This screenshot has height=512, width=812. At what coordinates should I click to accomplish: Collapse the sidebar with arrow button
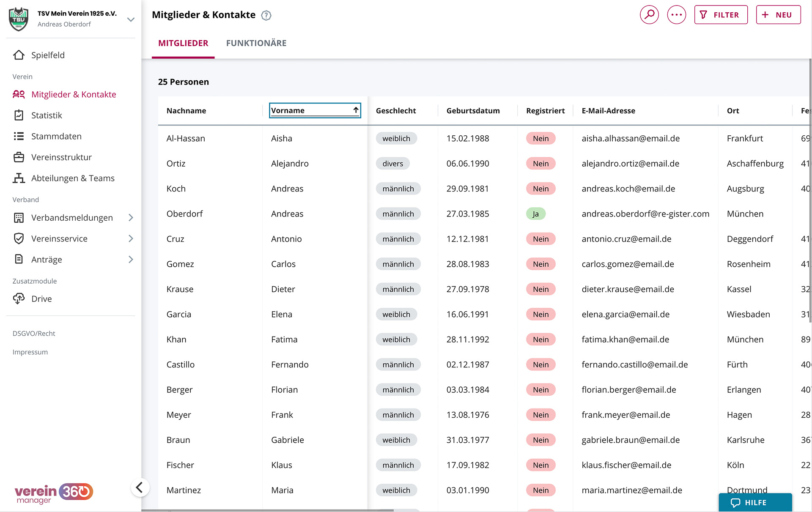click(140, 487)
